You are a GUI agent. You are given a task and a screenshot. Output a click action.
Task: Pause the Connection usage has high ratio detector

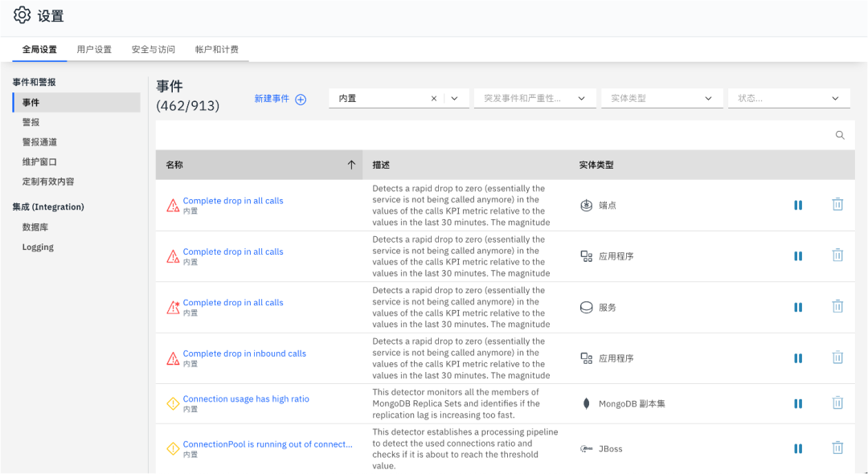click(x=798, y=404)
